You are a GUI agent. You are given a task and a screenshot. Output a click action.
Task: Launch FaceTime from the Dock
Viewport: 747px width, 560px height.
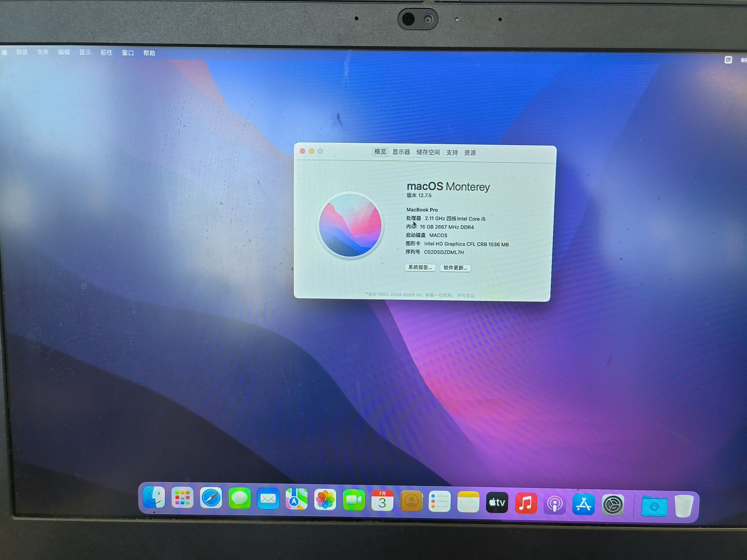(x=354, y=500)
